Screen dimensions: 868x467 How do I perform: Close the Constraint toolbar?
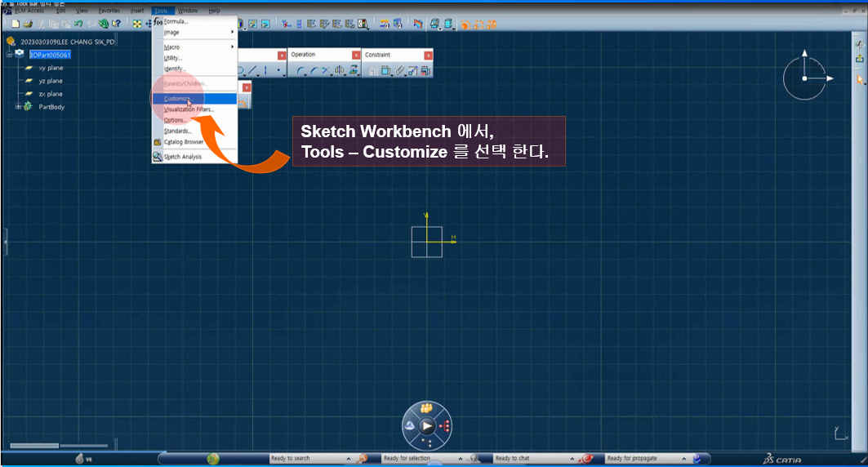[x=428, y=56]
